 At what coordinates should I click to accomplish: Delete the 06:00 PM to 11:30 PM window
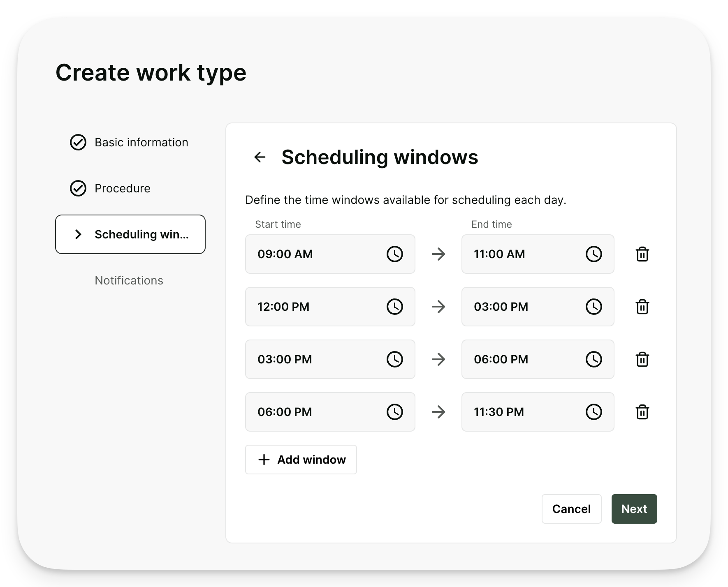click(642, 412)
